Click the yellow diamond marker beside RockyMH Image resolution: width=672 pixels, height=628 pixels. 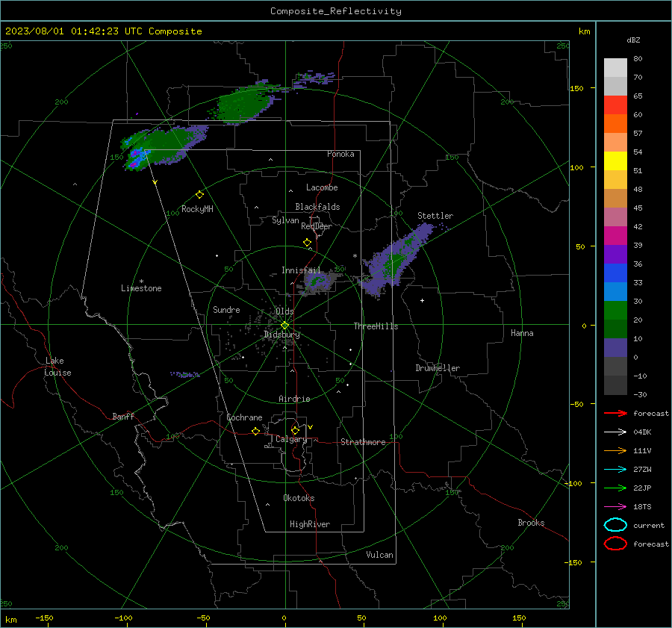tap(199, 195)
